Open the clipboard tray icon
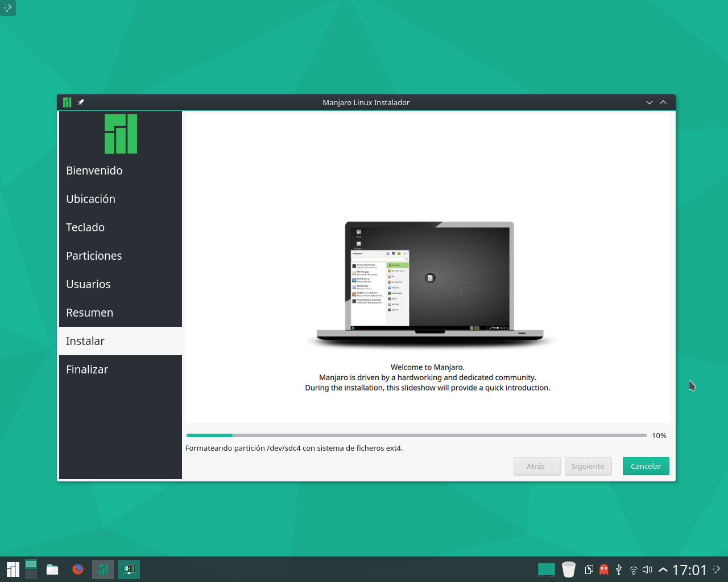The width and height of the screenshot is (728, 582). coord(589,569)
